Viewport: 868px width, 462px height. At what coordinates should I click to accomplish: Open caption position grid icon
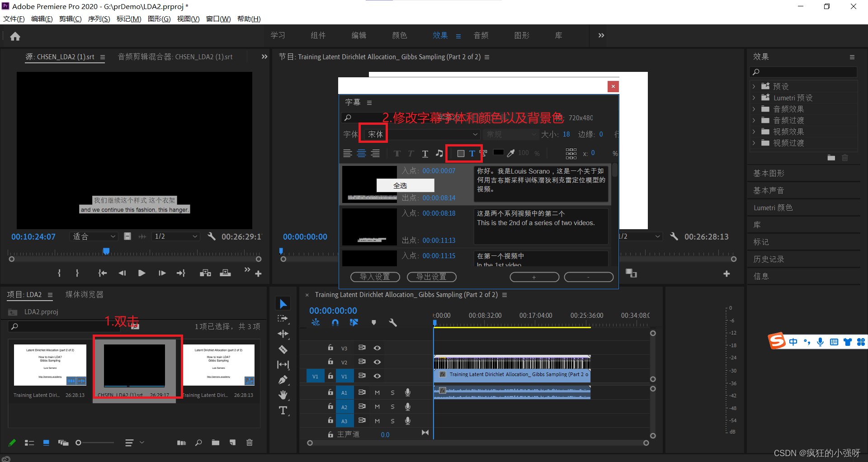pos(571,153)
